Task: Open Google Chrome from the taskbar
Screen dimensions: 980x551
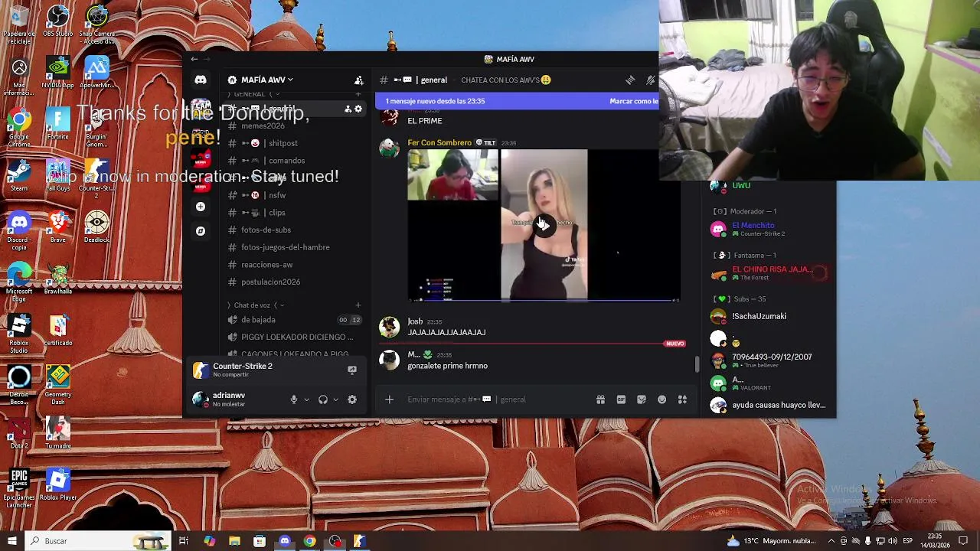Action: click(309, 541)
